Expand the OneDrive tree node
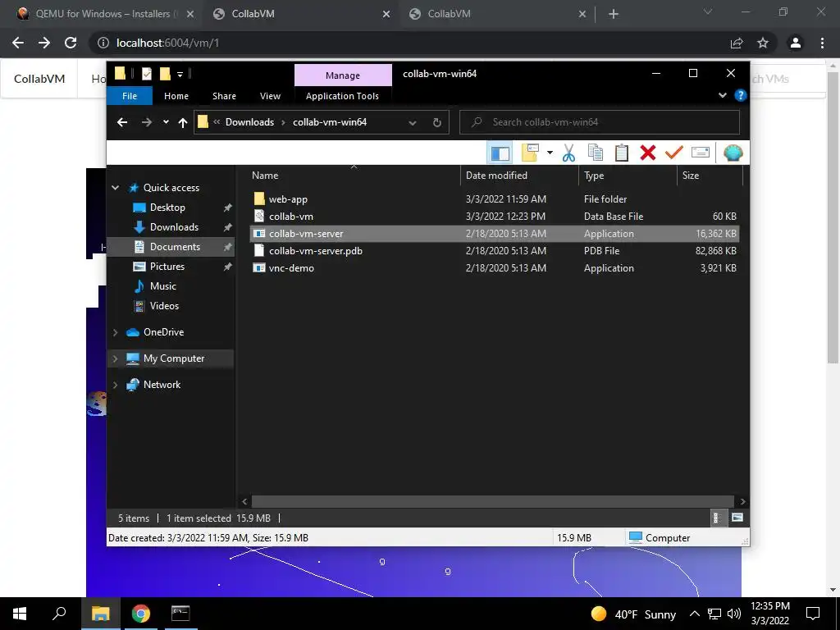 tap(115, 332)
